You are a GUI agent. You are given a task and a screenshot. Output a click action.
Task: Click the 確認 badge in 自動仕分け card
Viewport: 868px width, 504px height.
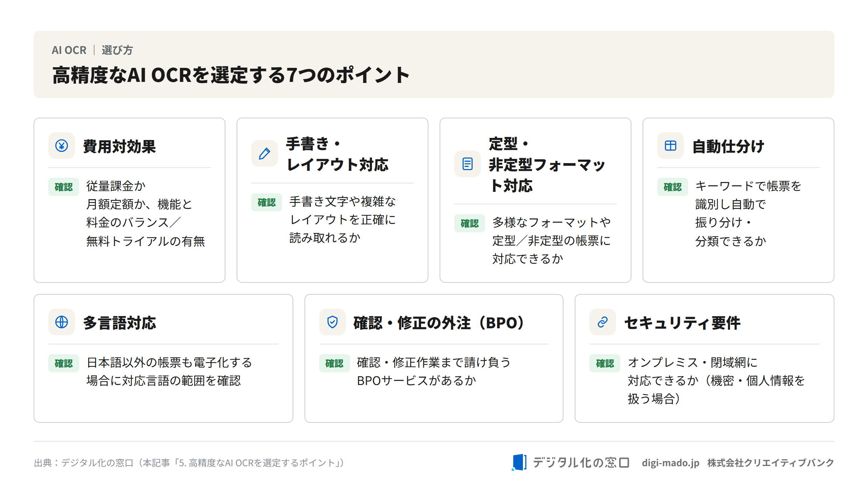[x=673, y=187]
